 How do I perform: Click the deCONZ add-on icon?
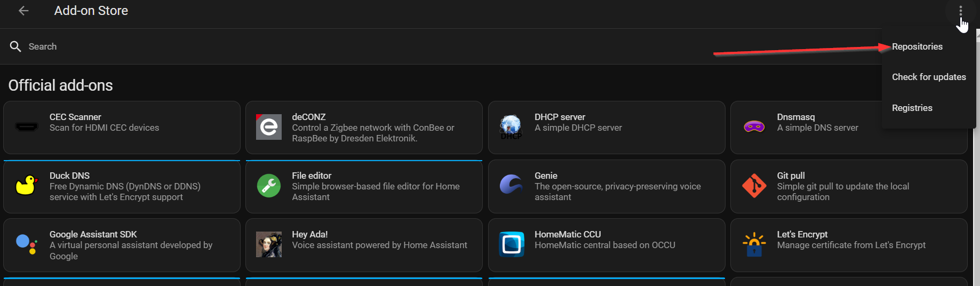coord(269,127)
